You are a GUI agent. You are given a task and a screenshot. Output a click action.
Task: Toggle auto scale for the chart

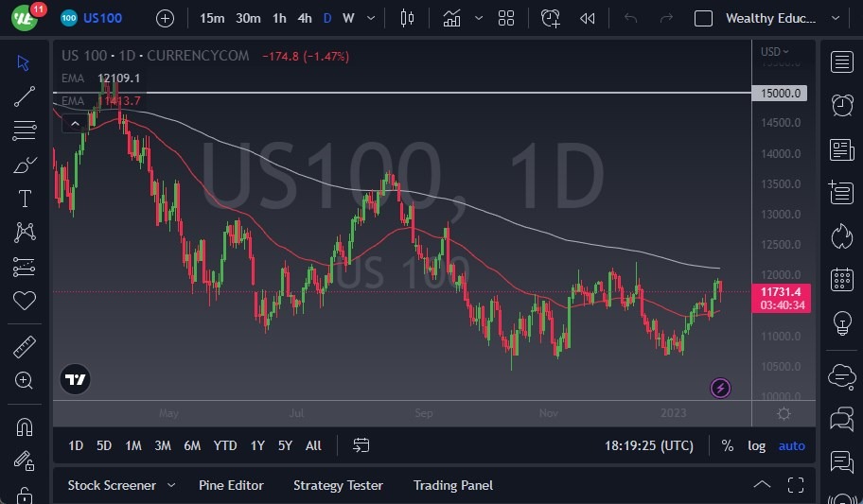(x=792, y=445)
